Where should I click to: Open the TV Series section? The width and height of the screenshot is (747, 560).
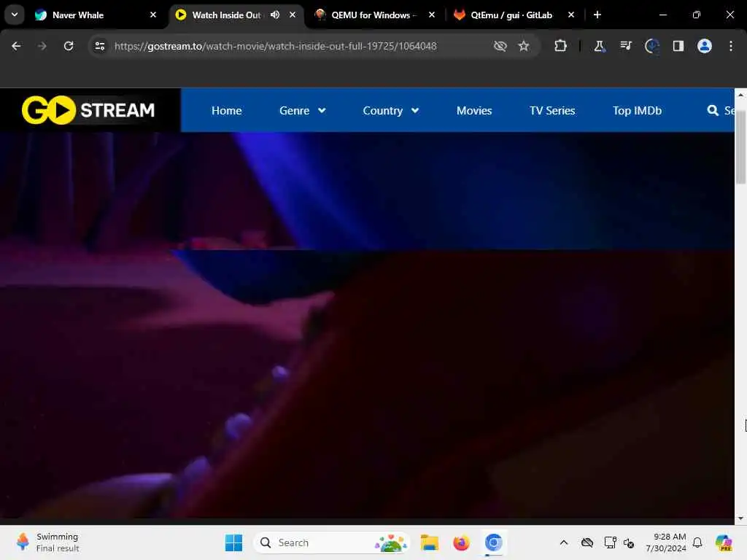coord(552,111)
